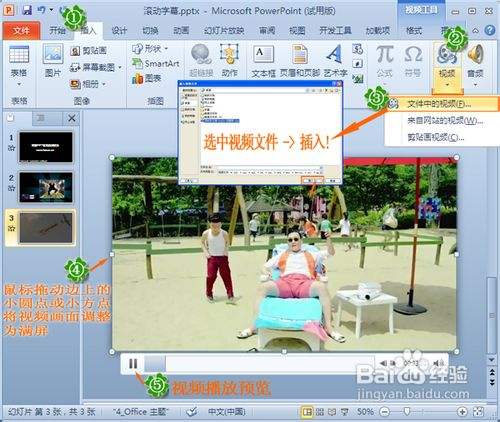Choose 来自网站的视频(W)... menu item
Image resolution: width=500 pixels, height=422 pixels.
coord(442,121)
